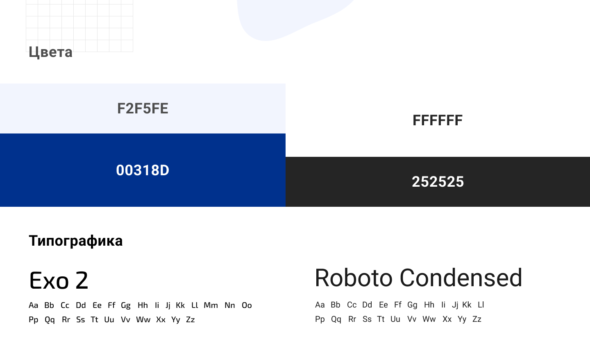Click the Ww sample in Exo 2 row
The image size is (590, 364).
(x=143, y=319)
